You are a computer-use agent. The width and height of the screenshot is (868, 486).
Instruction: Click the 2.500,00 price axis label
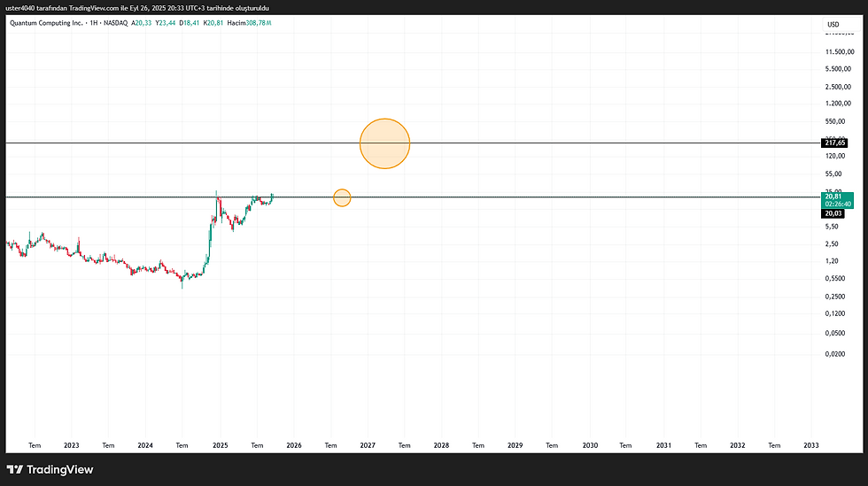(x=838, y=87)
